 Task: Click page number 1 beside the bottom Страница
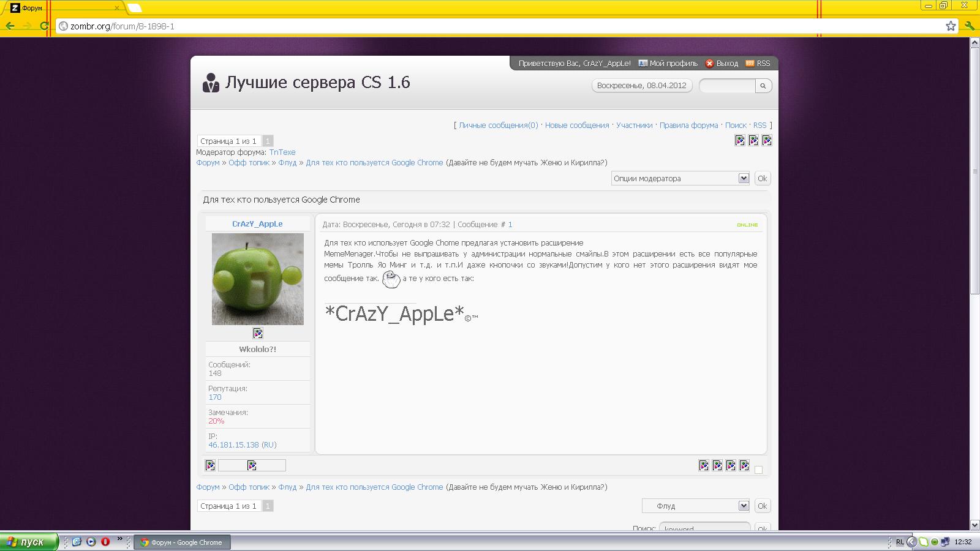pyautogui.click(x=268, y=506)
